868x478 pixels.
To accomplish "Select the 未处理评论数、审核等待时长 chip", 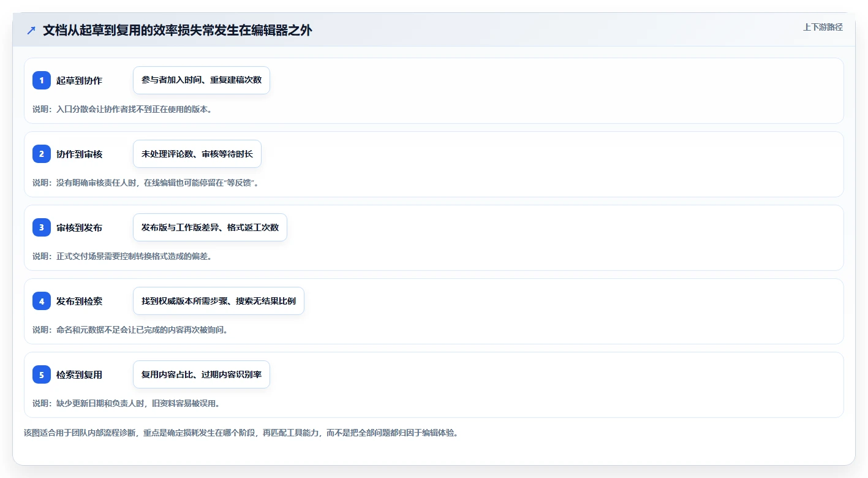I will [x=197, y=154].
